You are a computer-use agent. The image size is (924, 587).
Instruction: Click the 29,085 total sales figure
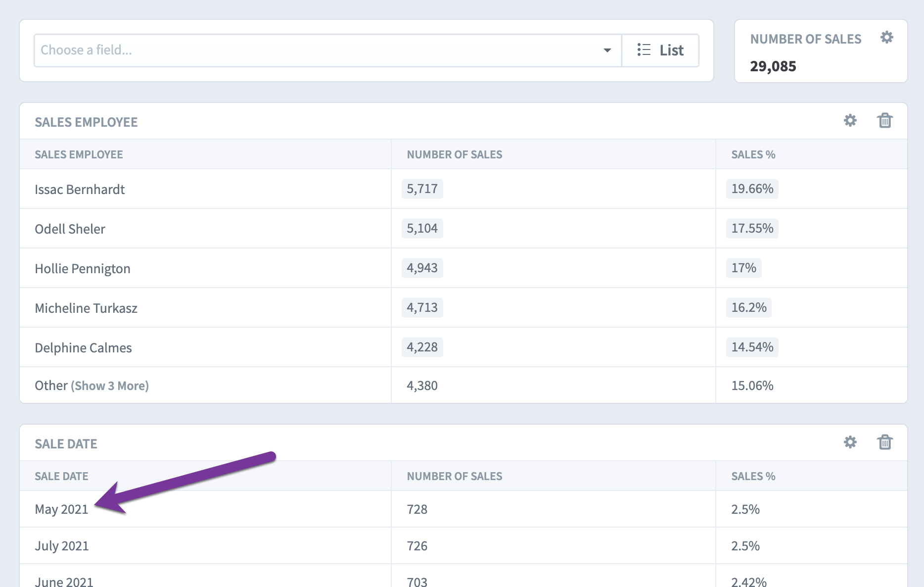773,66
